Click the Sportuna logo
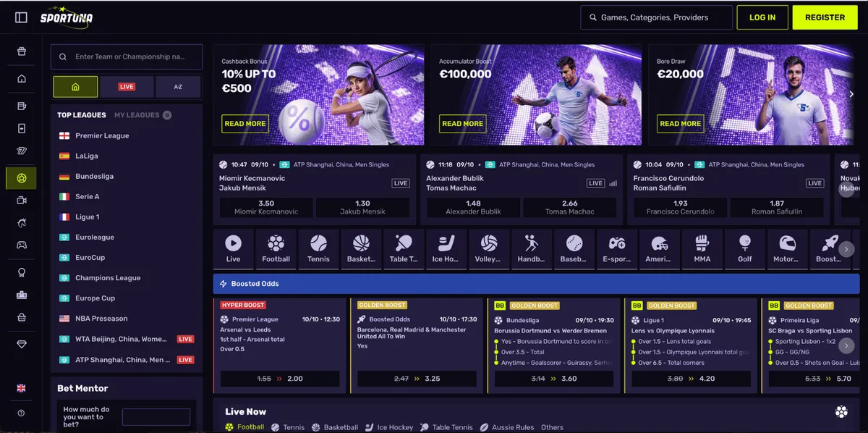This screenshot has width=868, height=433. (x=67, y=17)
